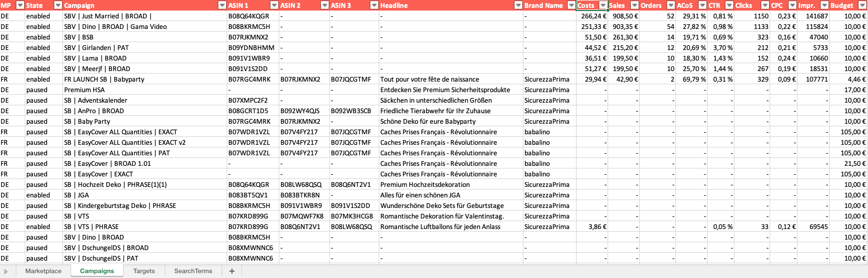Image resolution: width=868 pixels, height=278 pixels.
Task: Open the ASIN 2 column filter dropdown
Action: pos(325,5)
